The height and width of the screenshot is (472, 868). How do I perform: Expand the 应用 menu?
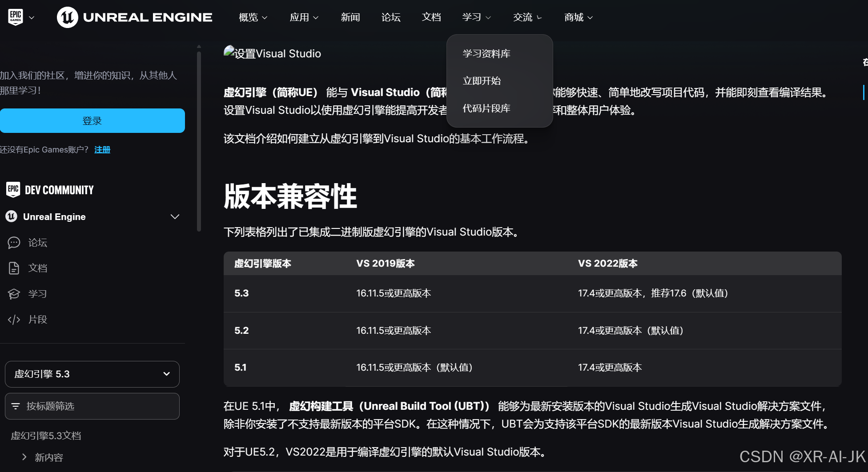click(304, 17)
